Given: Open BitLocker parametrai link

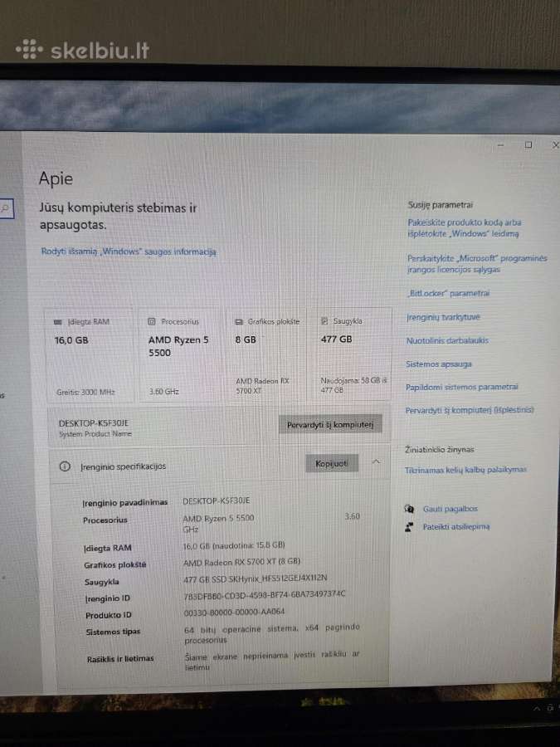Looking at the screenshot, I should [x=449, y=294].
